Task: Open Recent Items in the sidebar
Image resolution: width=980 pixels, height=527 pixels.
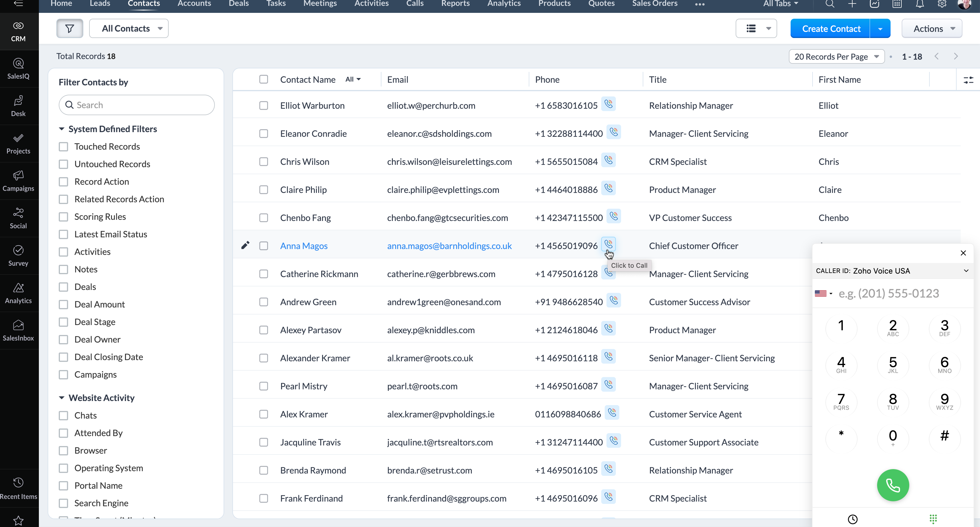Action: (x=18, y=488)
